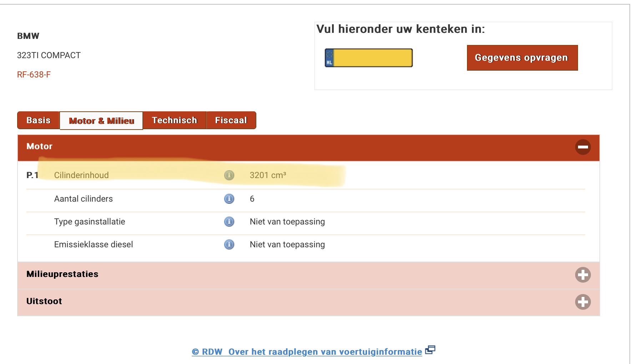Click 'Vul hieronder uw kenteken in' heading

[401, 29]
